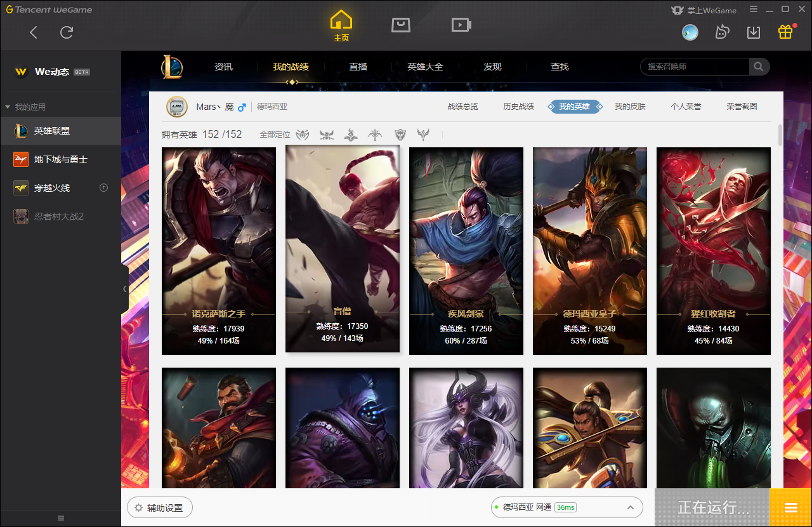Open the user avatar profile icon
The height and width of the screenshot is (527, 812).
[690, 32]
